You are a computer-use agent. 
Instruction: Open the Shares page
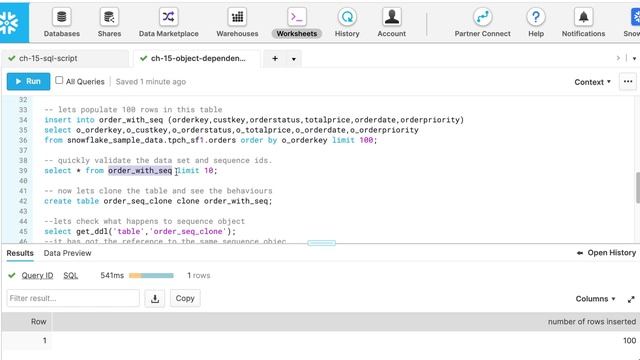(109, 23)
